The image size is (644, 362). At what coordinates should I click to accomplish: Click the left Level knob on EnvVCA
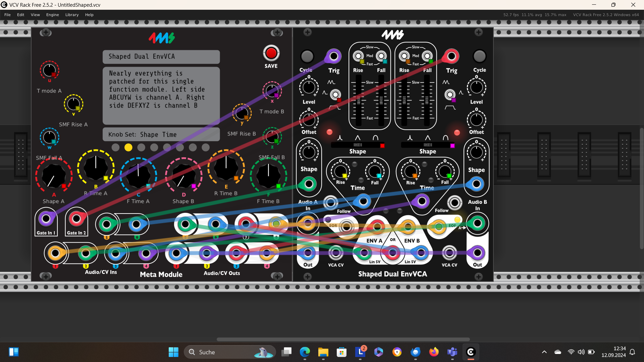[x=309, y=87]
